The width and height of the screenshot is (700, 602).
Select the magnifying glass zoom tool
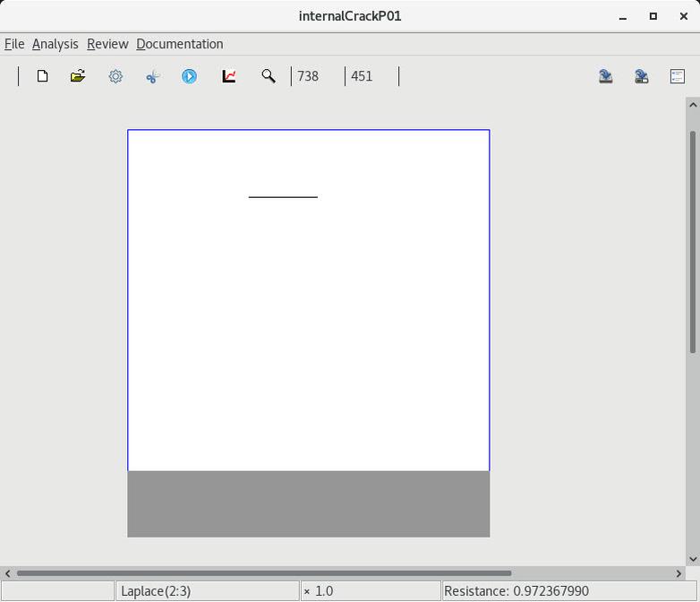[x=268, y=76]
